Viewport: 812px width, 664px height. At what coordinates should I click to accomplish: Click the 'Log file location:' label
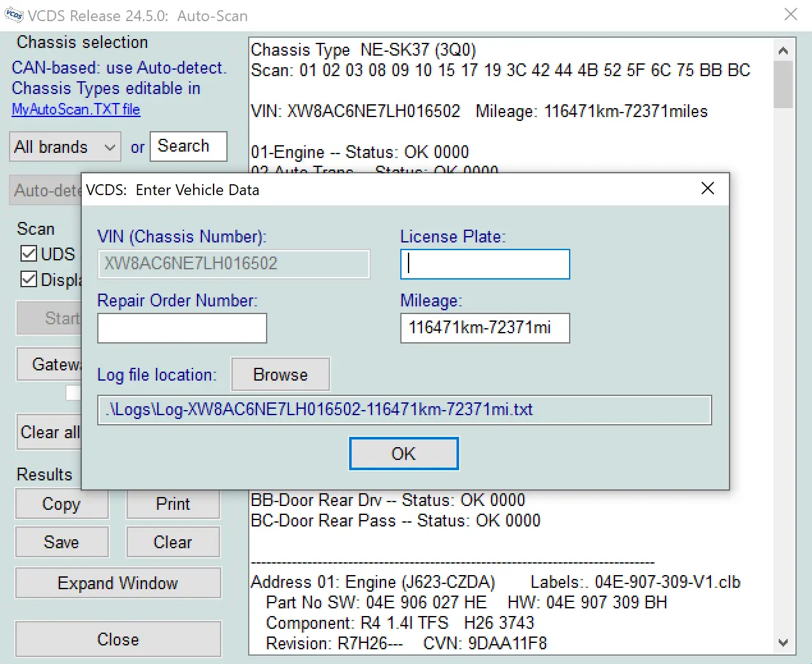click(157, 375)
